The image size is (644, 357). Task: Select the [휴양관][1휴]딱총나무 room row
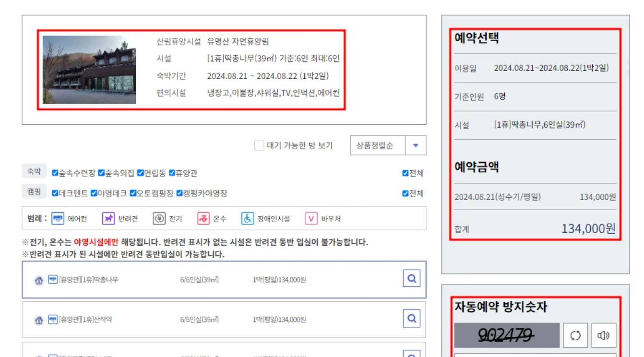click(224, 280)
